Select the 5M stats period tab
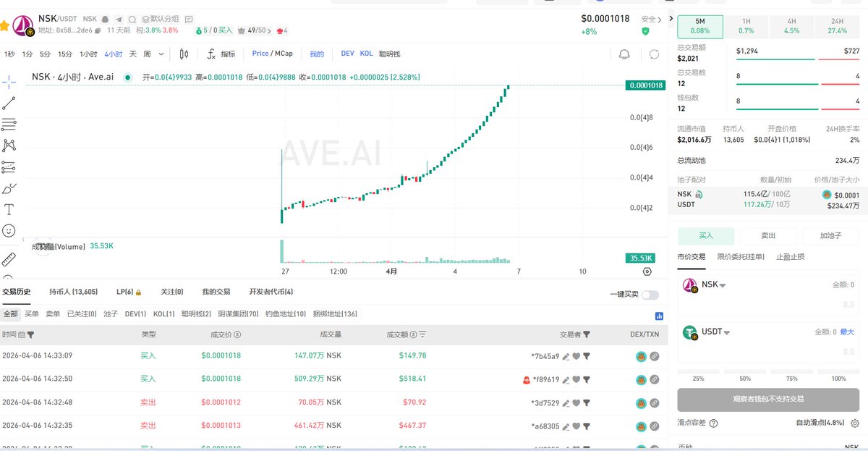Screen dimensions: 868x451 point(699,26)
